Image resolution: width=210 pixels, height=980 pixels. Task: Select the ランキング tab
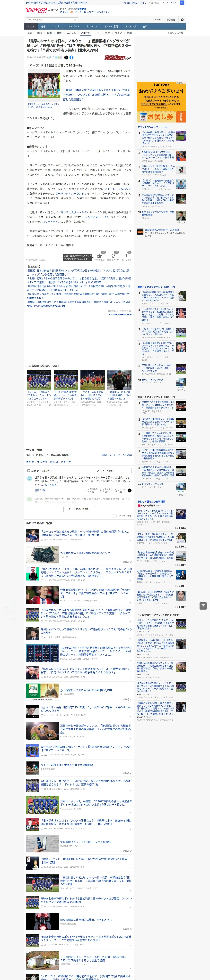[130, 26]
